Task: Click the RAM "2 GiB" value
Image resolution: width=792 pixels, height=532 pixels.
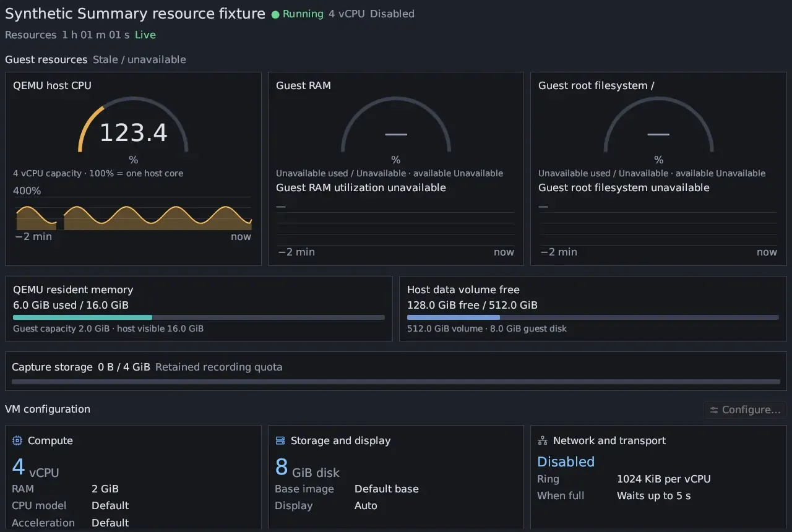Action: 105,489
